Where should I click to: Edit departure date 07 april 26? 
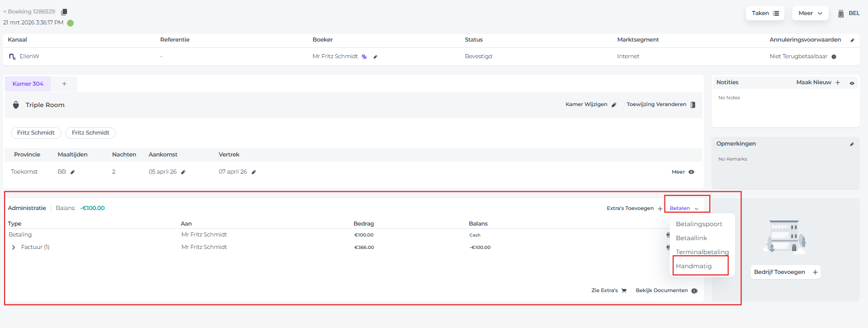[254, 172]
